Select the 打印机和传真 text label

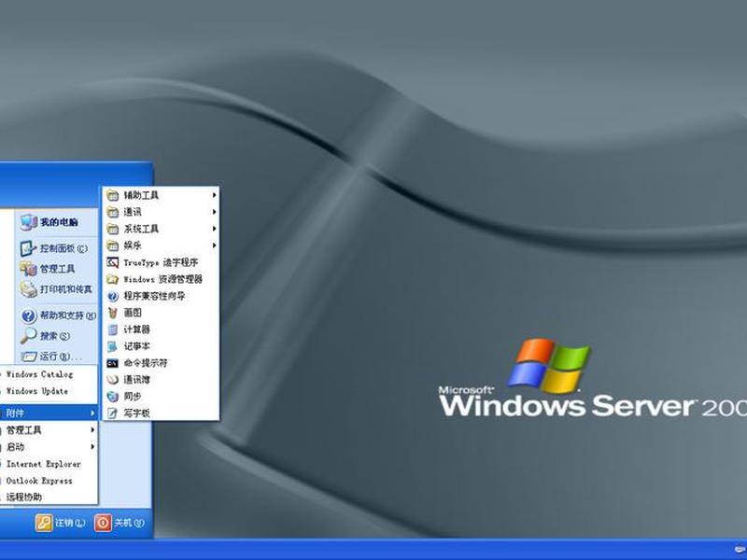tap(66, 289)
